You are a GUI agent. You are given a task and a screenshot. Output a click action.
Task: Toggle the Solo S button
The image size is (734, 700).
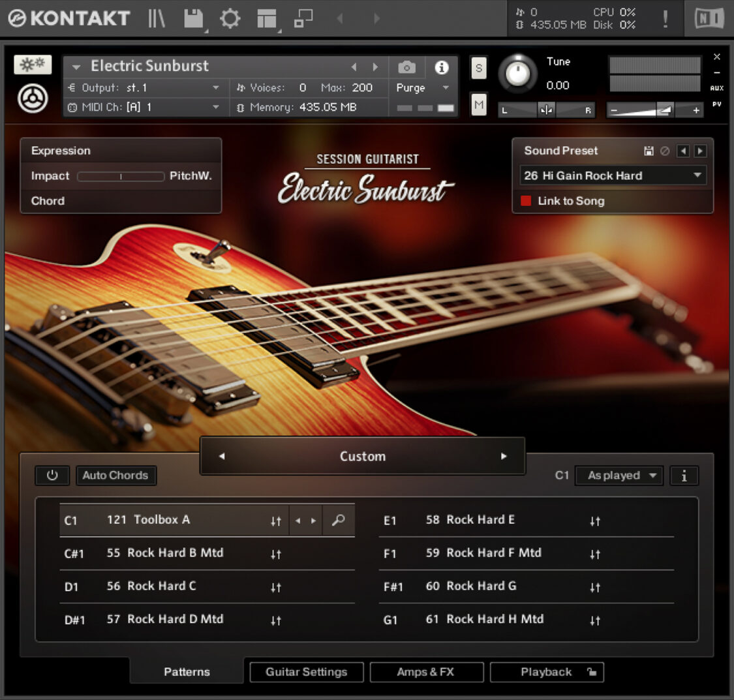(x=479, y=68)
